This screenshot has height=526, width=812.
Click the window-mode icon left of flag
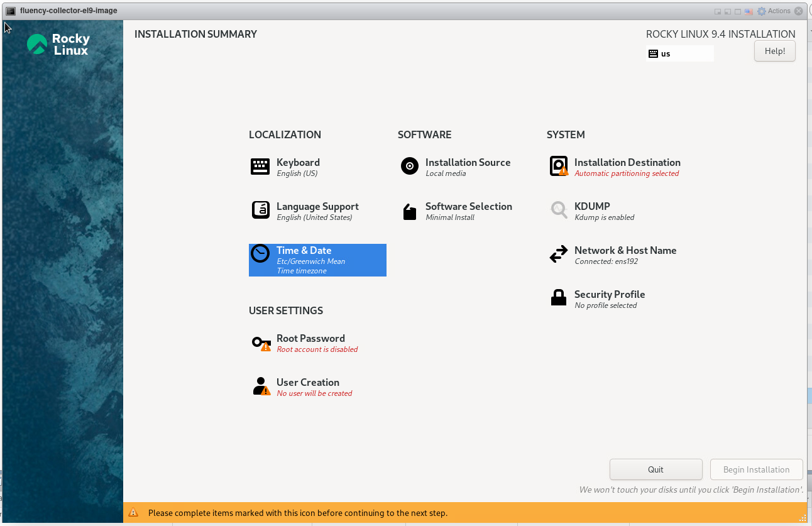pos(738,11)
